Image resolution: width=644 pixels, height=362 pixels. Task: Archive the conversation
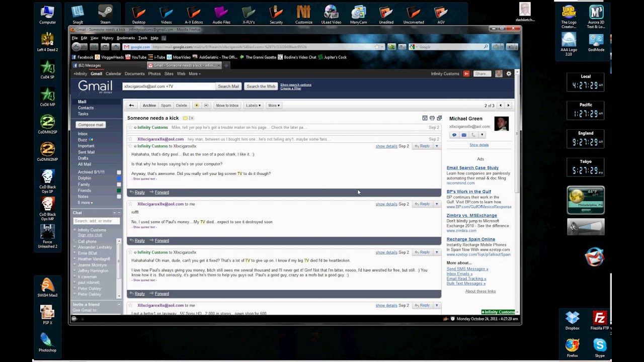[x=149, y=106]
